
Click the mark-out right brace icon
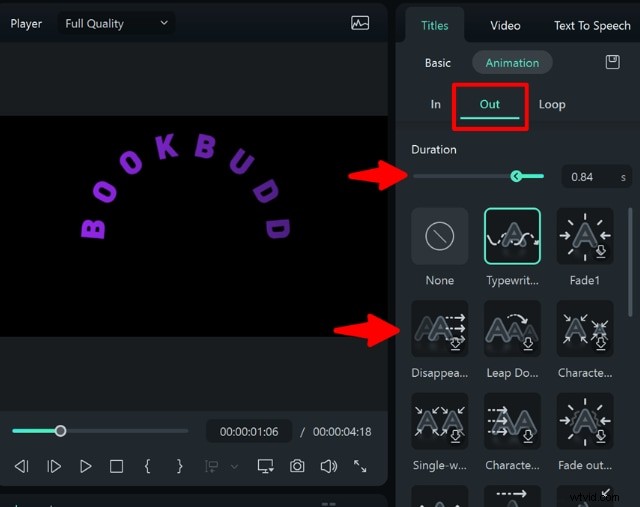click(x=179, y=466)
